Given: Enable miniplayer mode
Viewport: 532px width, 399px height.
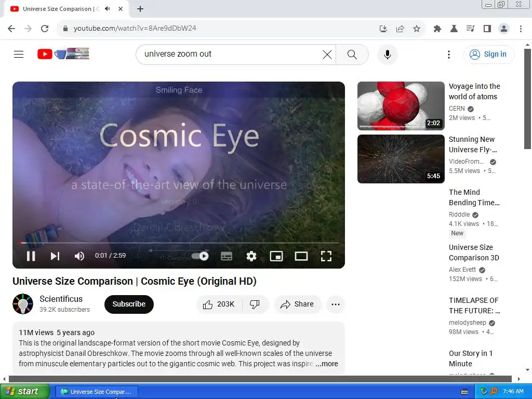Looking at the screenshot, I should coord(276,256).
